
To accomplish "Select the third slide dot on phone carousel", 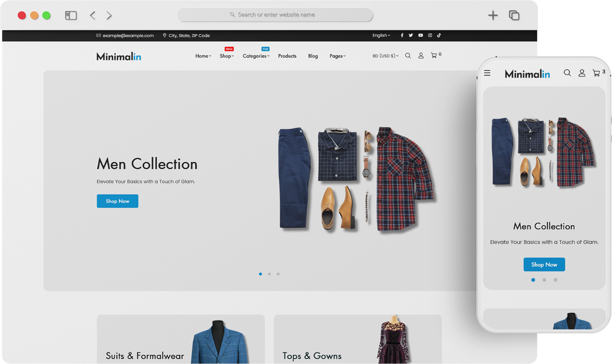I will pos(555,280).
